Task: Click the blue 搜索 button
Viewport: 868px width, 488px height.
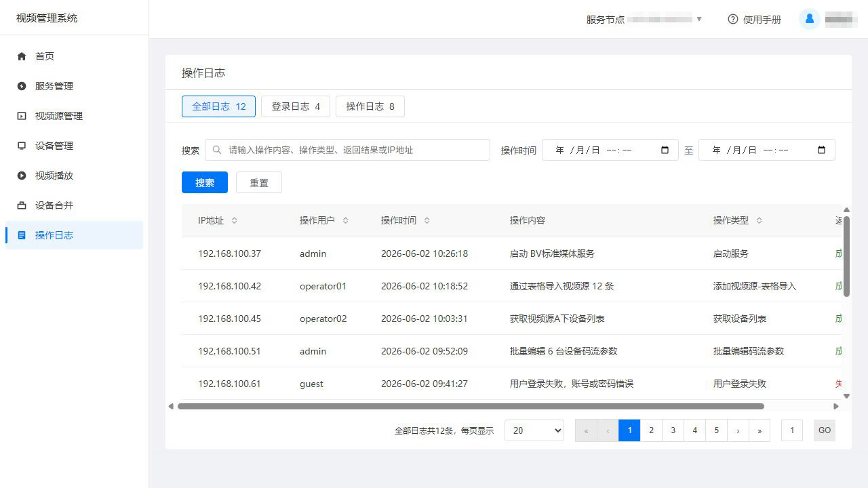Action: pyautogui.click(x=205, y=182)
